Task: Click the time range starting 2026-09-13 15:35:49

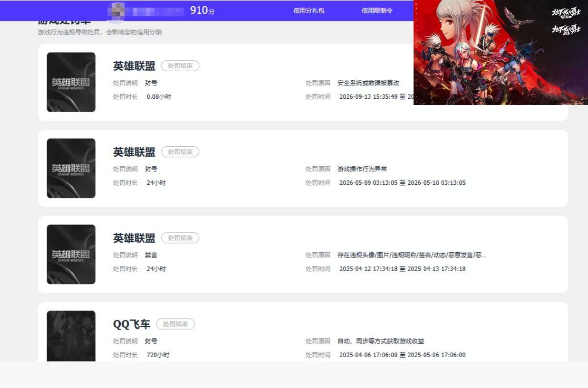Action: click(x=376, y=96)
